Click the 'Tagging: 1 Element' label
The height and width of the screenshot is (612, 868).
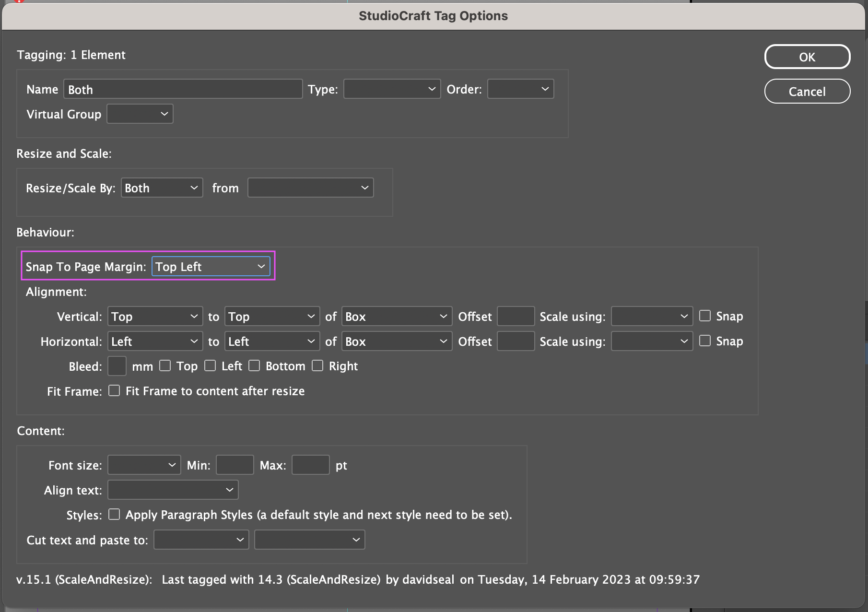click(x=71, y=55)
